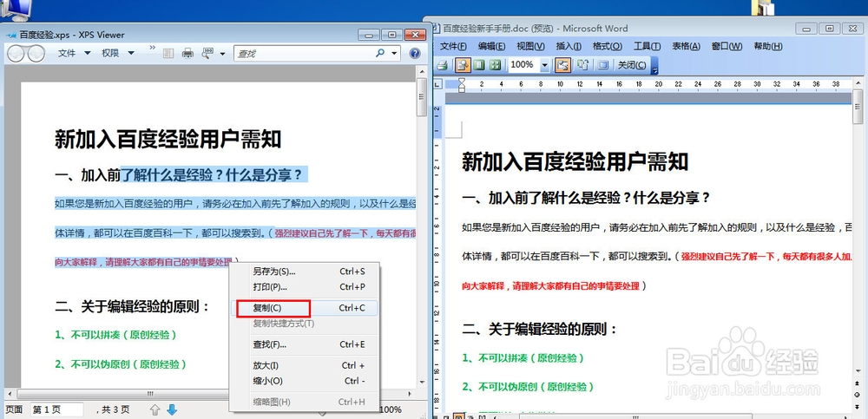868x419 pixels.
Task: Click the Multiple Pages icon in Word
Action: pyautogui.click(x=495, y=65)
